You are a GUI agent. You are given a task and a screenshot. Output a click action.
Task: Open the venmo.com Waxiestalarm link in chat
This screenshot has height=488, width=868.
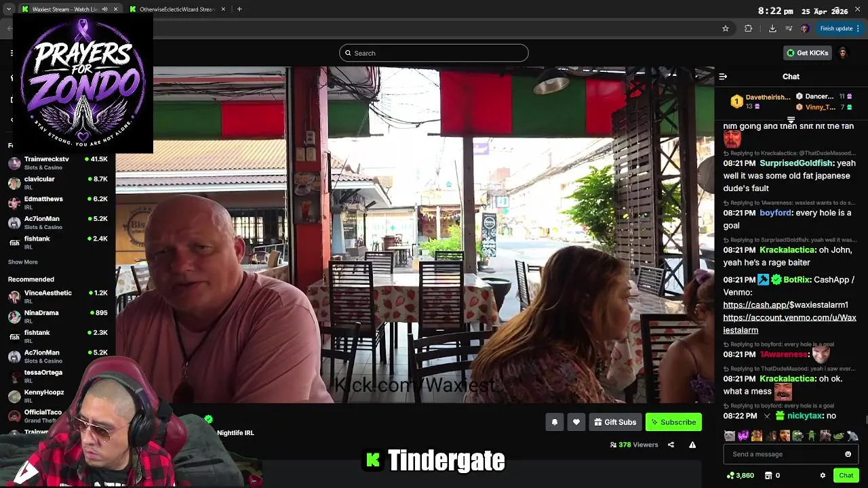click(x=789, y=324)
